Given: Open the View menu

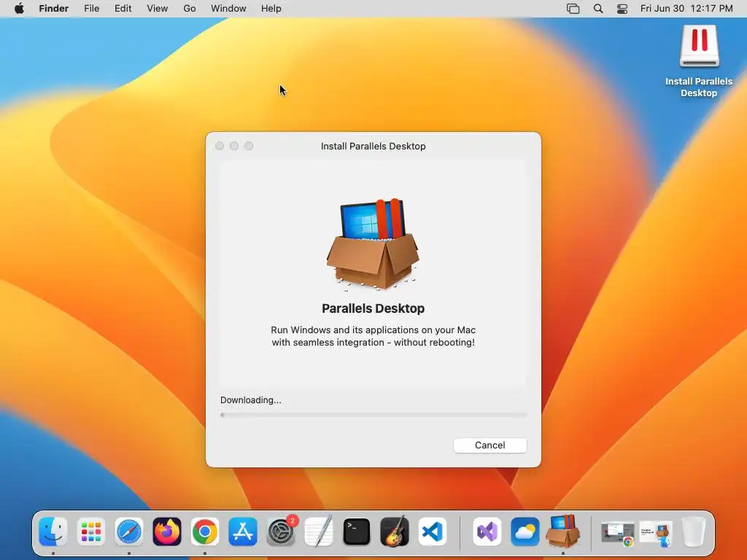Looking at the screenshot, I should (158, 9).
